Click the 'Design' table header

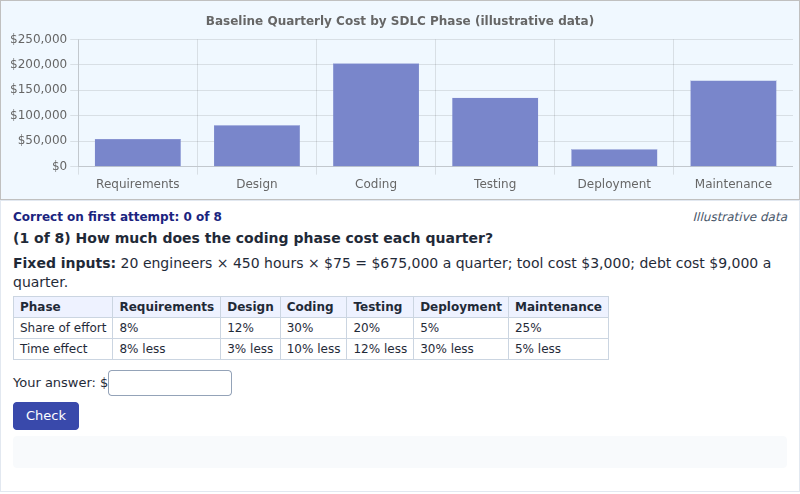pyautogui.click(x=250, y=307)
